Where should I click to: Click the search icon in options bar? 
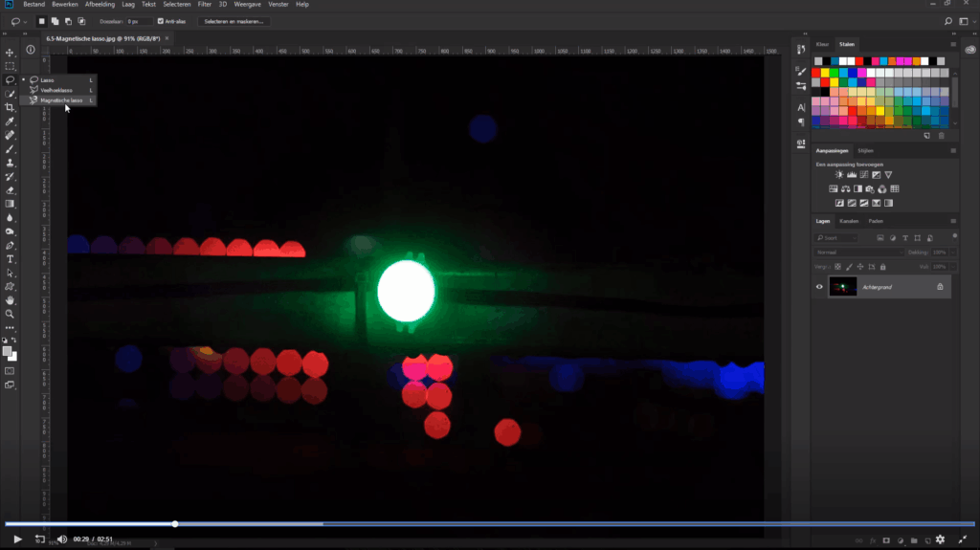(x=948, y=21)
